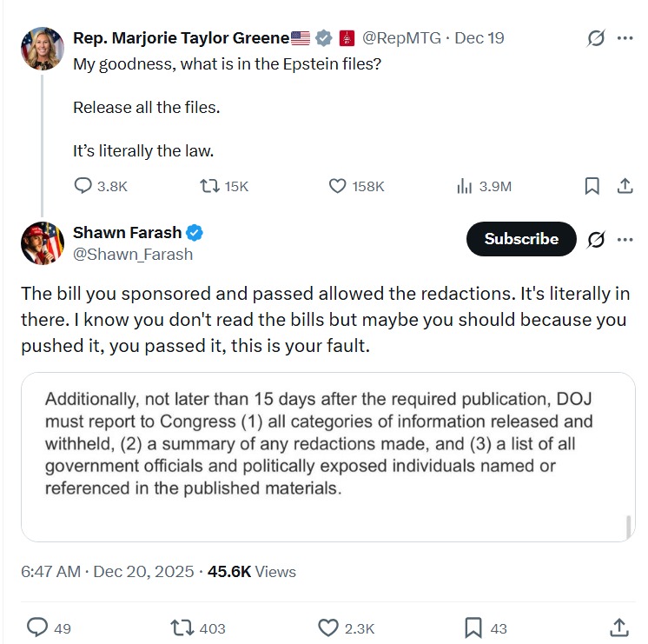Bookmark Rep. Greene's tweet

[x=592, y=186]
